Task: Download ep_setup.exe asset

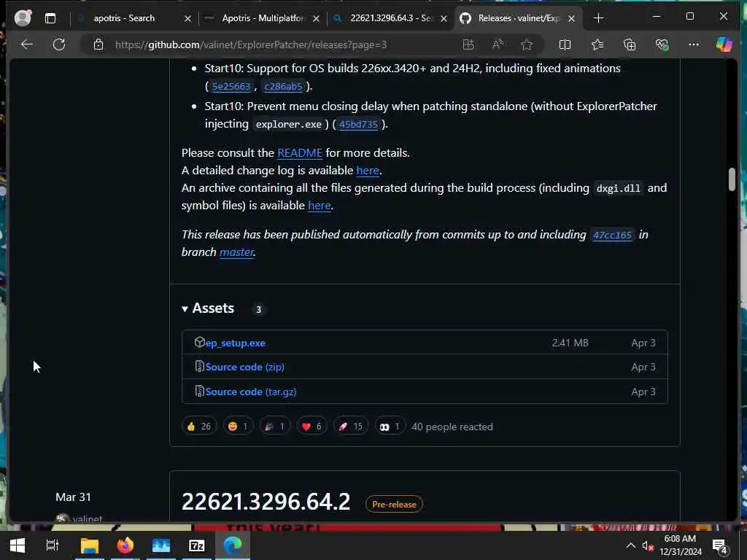Action: click(236, 343)
